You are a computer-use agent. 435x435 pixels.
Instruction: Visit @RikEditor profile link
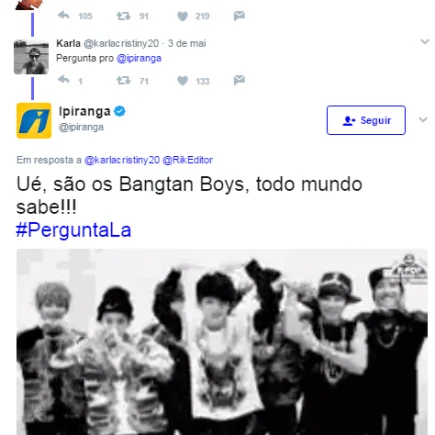(x=187, y=160)
